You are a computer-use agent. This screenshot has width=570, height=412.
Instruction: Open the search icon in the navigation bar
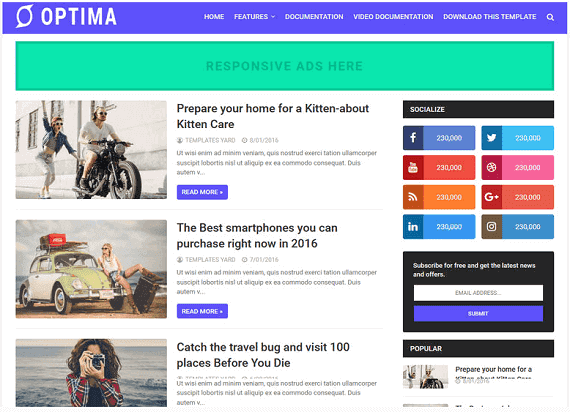coord(550,17)
